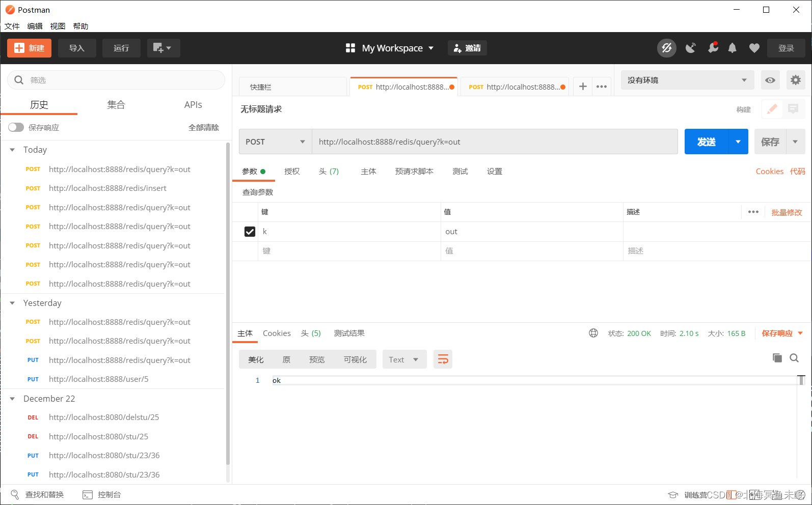Click the Invite (邀请) button
812x505 pixels.
tap(467, 48)
